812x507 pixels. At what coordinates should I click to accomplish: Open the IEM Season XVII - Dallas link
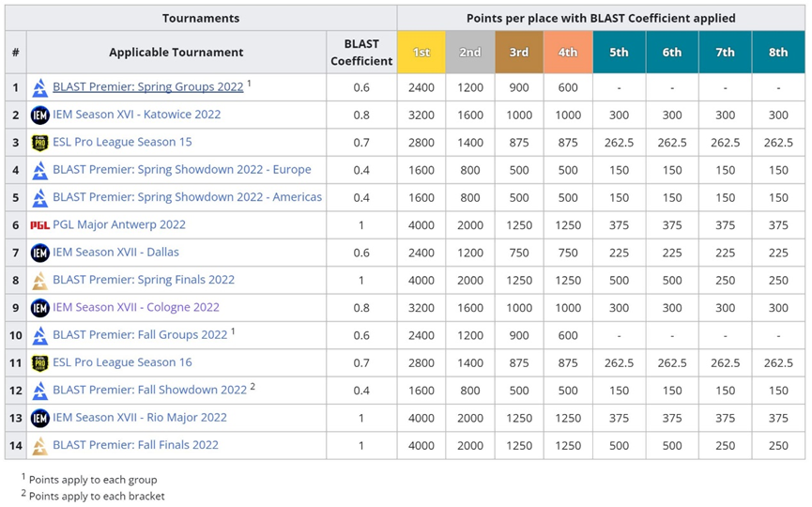116,253
